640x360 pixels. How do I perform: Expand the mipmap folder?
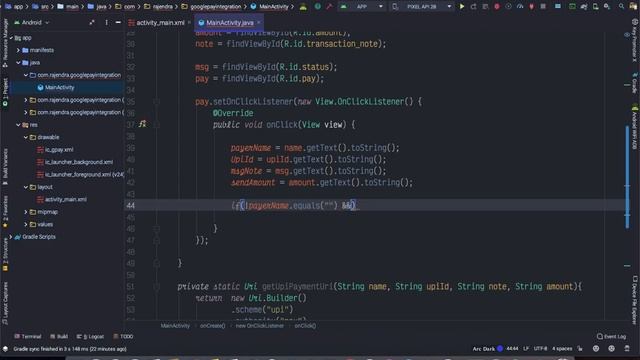pyautogui.click(x=26, y=212)
